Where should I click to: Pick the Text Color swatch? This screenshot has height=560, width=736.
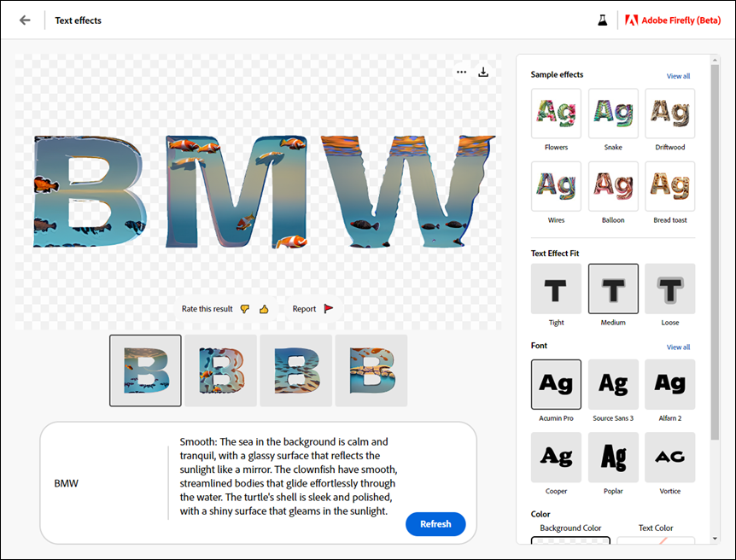click(656, 540)
